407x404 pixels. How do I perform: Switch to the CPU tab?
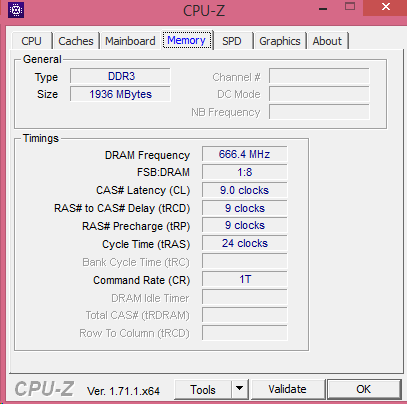click(x=32, y=41)
